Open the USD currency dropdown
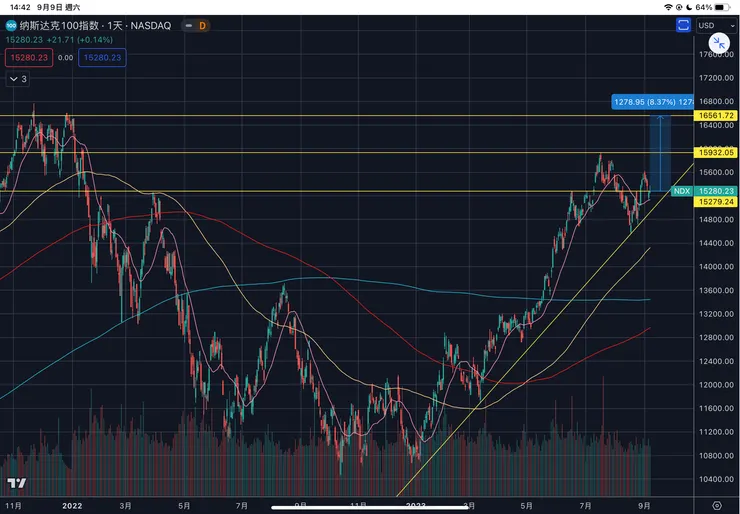This screenshot has height=514, width=740. point(716,25)
